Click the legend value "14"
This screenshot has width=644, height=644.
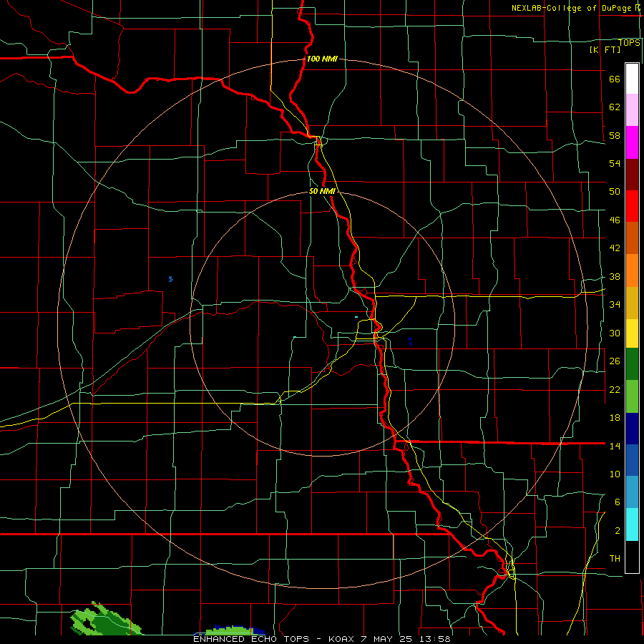point(615,446)
